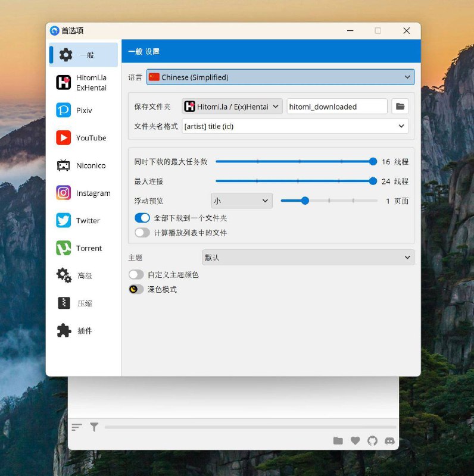Viewport: 474px width, 476px height.
Task: Disable 全部下载到一个文件夹 toggle
Action: click(x=142, y=218)
